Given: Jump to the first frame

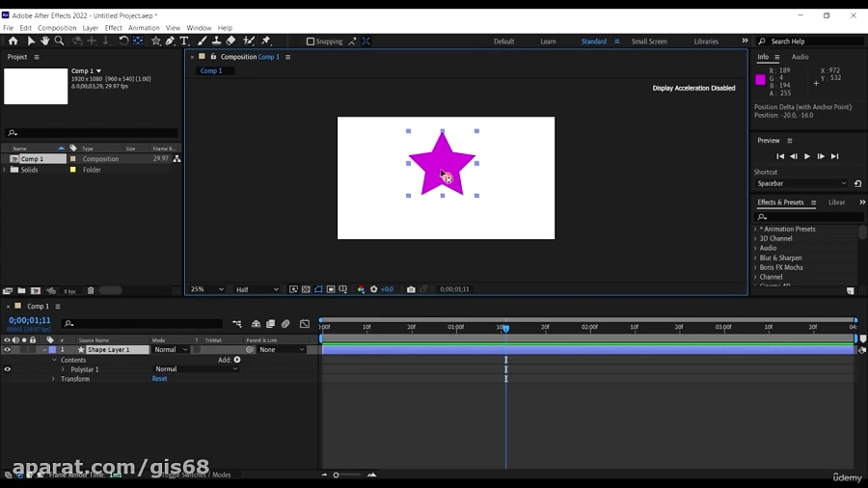Looking at the screenshot, I should (780, 156).
